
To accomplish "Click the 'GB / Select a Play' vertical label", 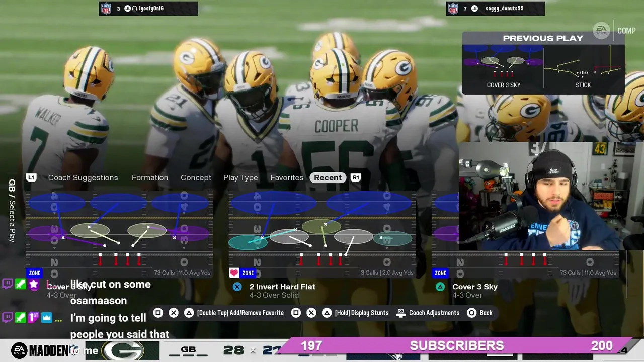I will (12, 210).
